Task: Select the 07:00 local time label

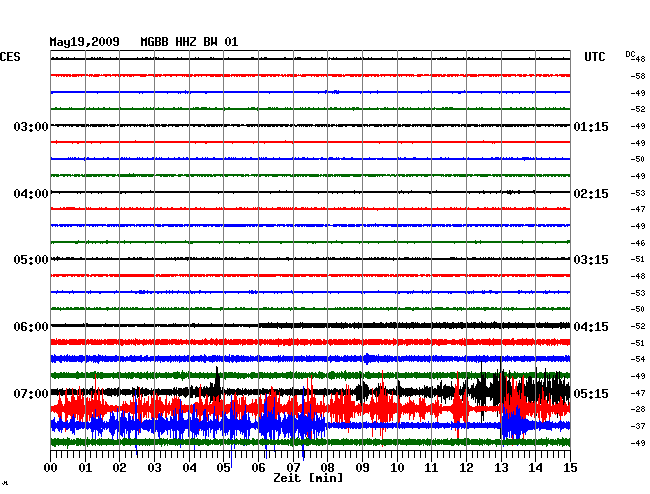Action: point(31,393)
